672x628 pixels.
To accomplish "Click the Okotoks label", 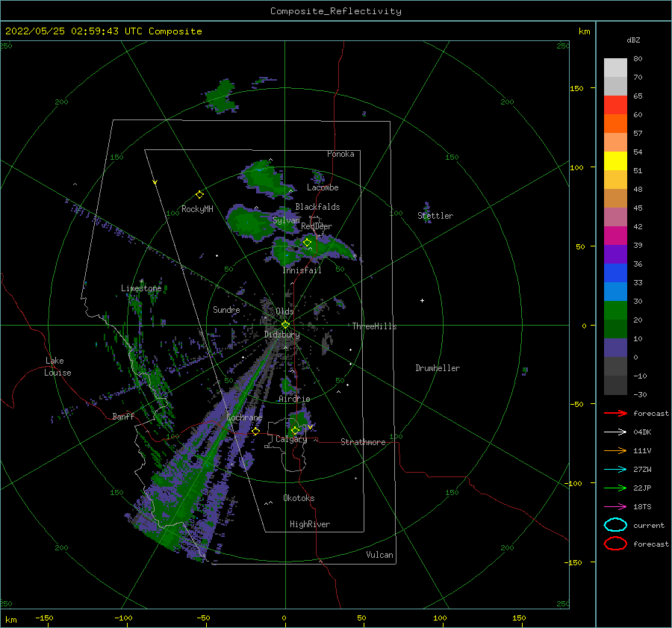I will (299, 498).
